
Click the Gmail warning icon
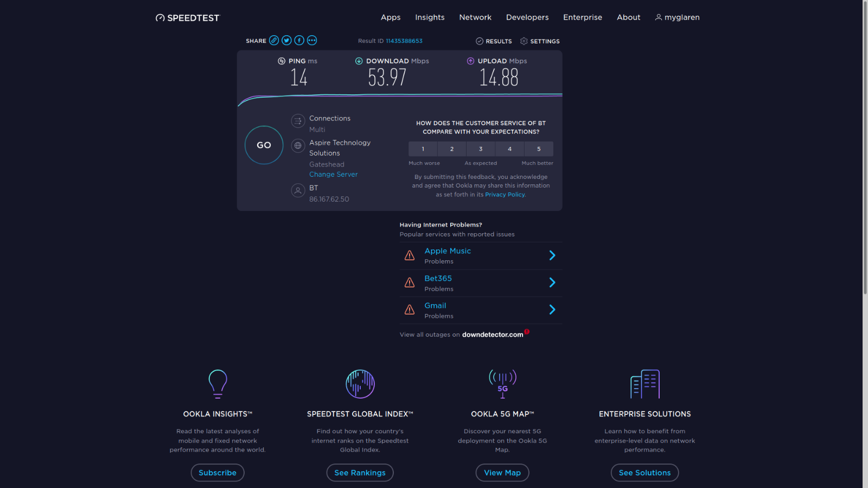click(410, 310)
